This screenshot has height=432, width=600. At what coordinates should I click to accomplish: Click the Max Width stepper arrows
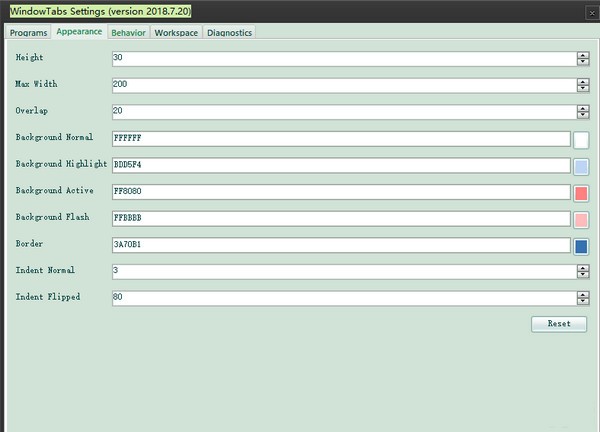582,85
